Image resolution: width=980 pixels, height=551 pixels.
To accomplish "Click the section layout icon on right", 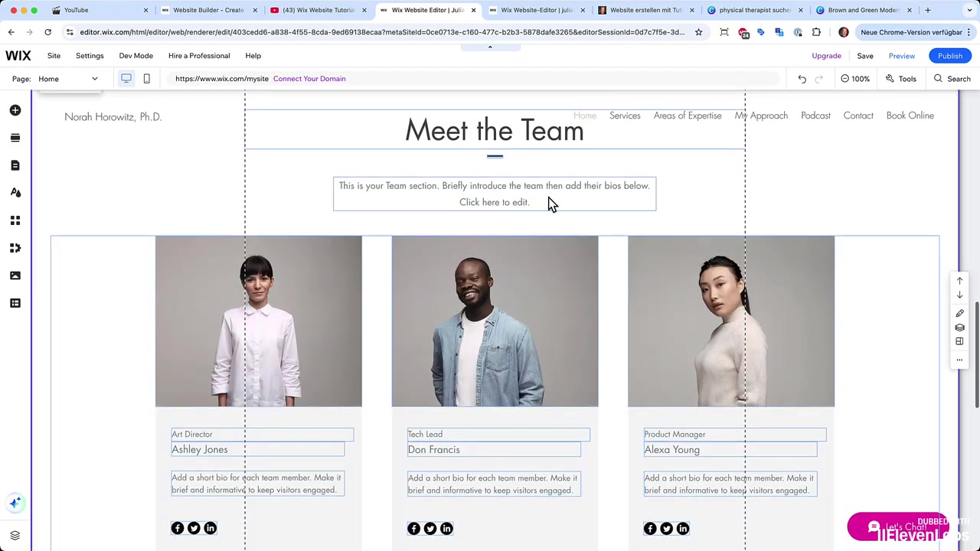I will 959,341.
